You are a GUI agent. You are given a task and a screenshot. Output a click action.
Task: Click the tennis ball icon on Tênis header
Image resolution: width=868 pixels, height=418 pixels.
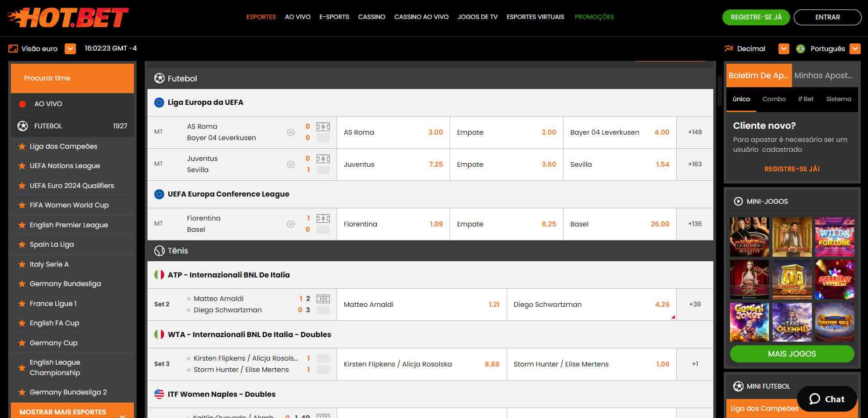pyautogui.click(x=159, y=251)
